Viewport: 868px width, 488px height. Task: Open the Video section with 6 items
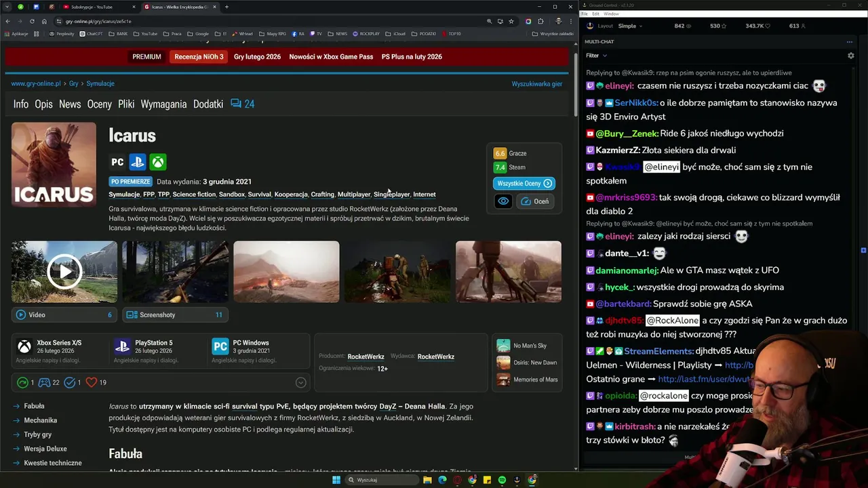(x=64, y=314)
